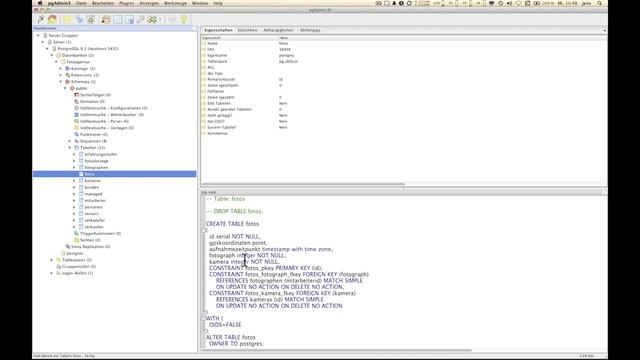Click the View Data grid toolbar icon
The image size is (640, 360).
[118, 19]
